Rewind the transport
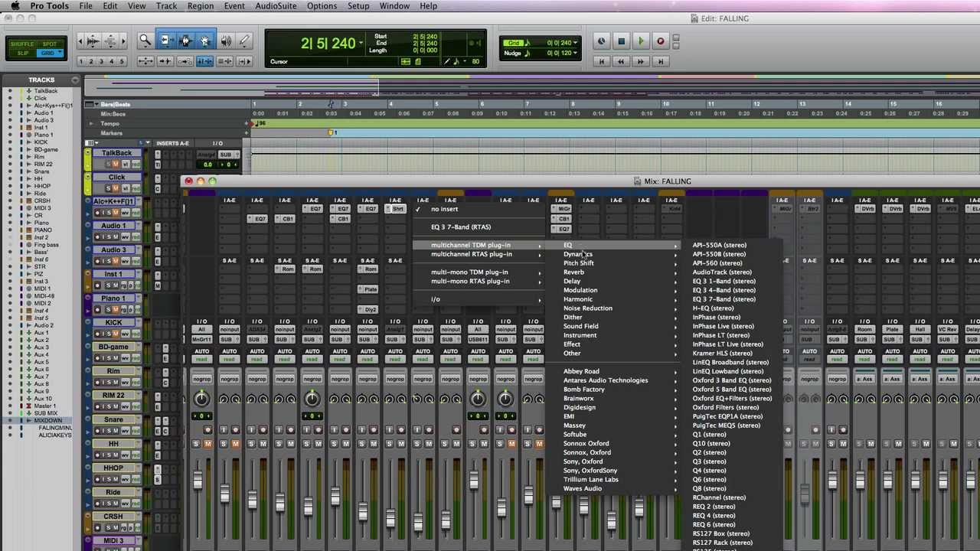 (x=621, y=61)
